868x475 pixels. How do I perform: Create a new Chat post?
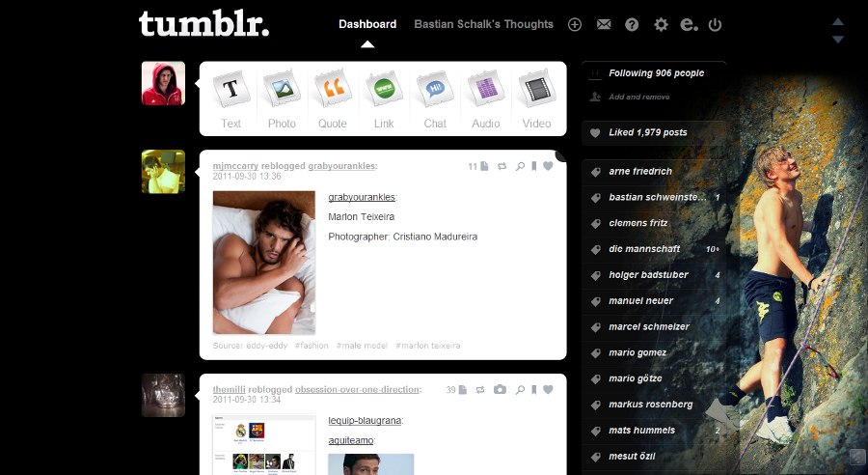click(x=435, y=99)
